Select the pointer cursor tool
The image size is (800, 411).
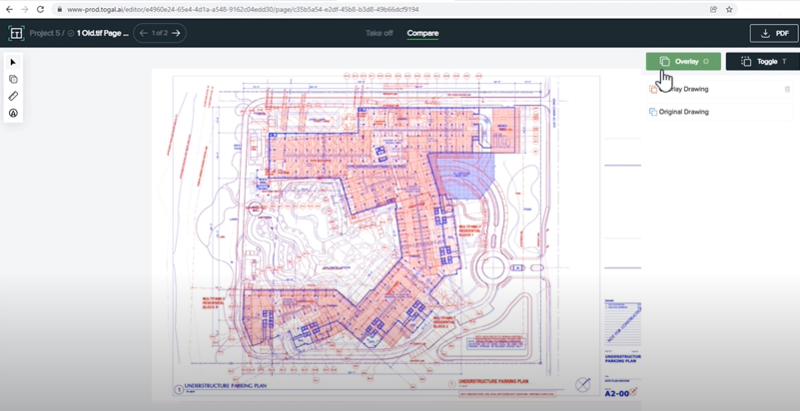13,62
